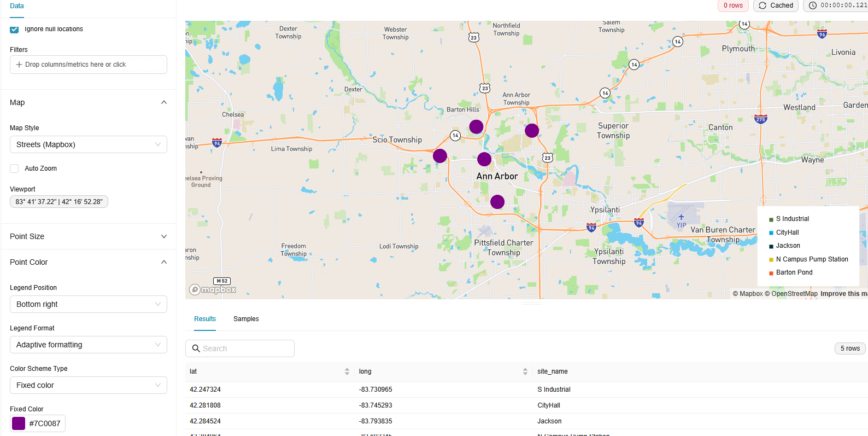Open the purple Fixed Color swatch

click(19, 423)
